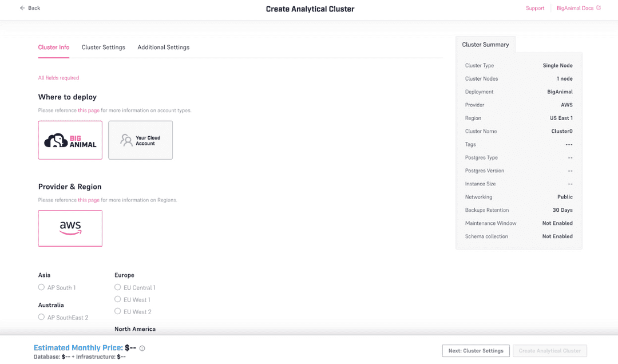Image resolution: width=618 pixels, height=364 pixels.
Task: Click the price info icon
Action: 142,348
